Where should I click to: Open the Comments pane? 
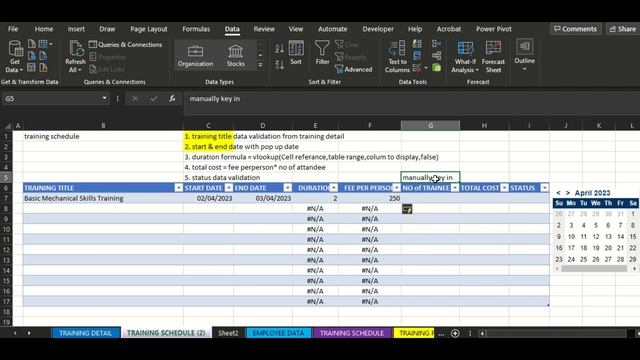click(576, 29)
